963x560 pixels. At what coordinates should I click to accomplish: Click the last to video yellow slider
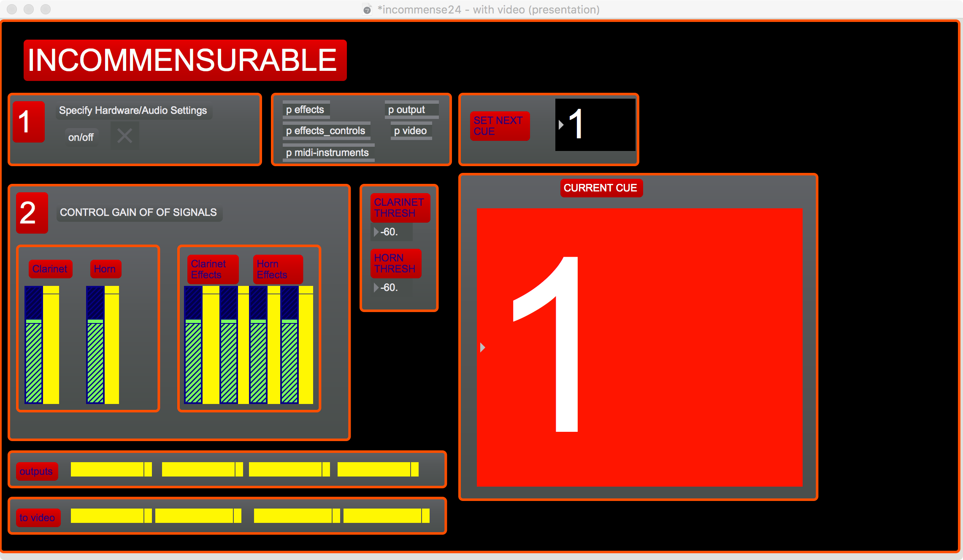[386, 516]
